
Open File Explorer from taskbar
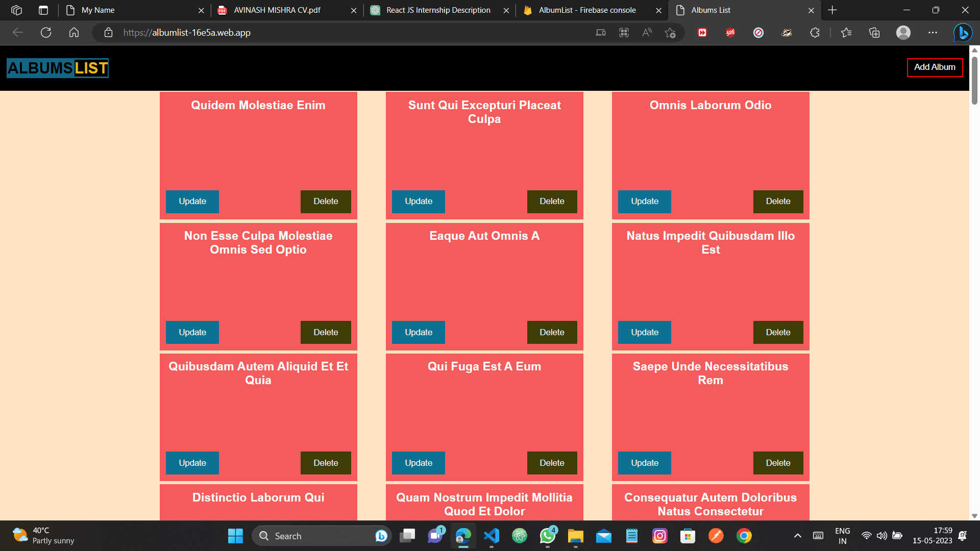pos(575,536)
